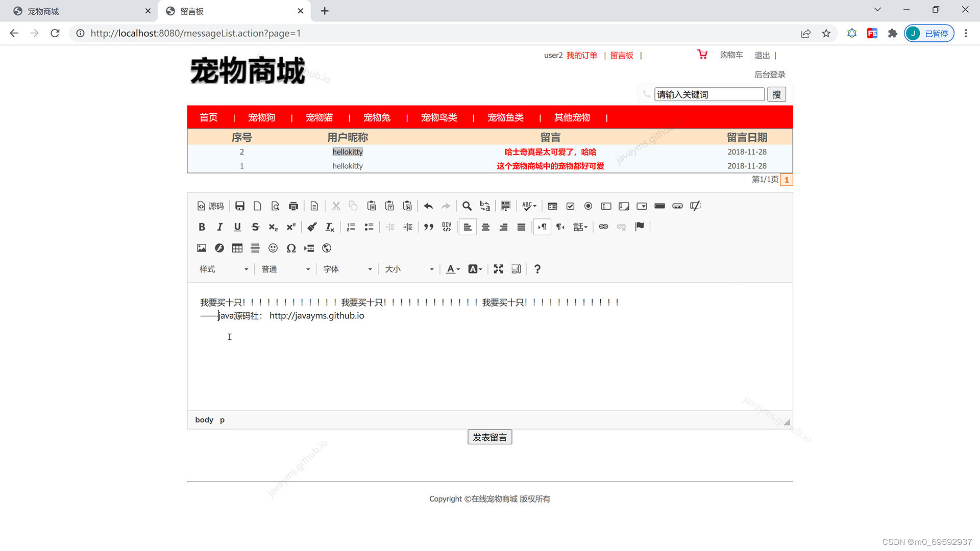
Task: Insert a smiley emoticon
Action: [x=273, y=248]
